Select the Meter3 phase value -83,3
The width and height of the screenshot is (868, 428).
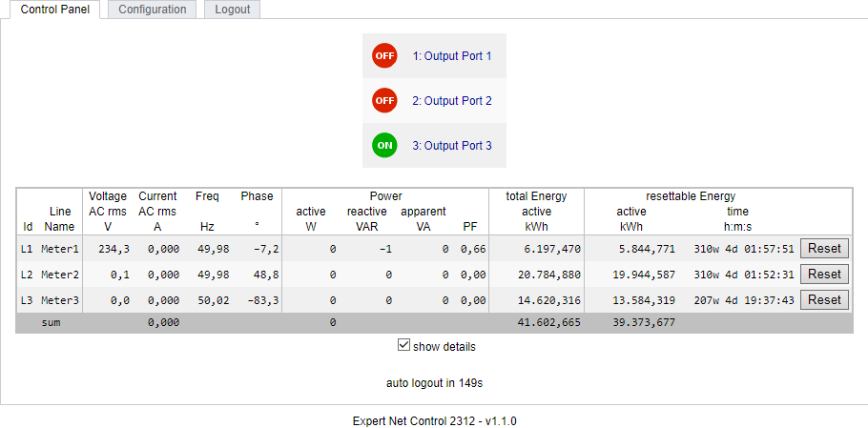click(261, 300)
